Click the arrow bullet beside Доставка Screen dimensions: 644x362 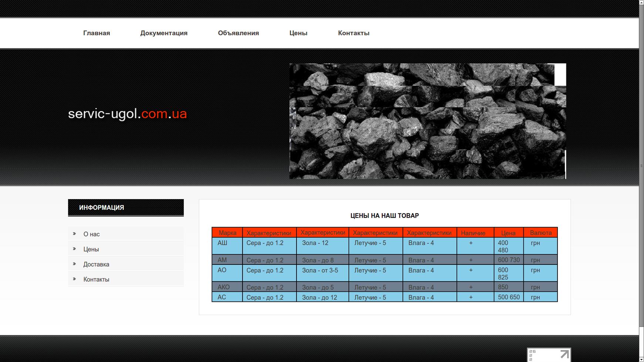[74, 264]
